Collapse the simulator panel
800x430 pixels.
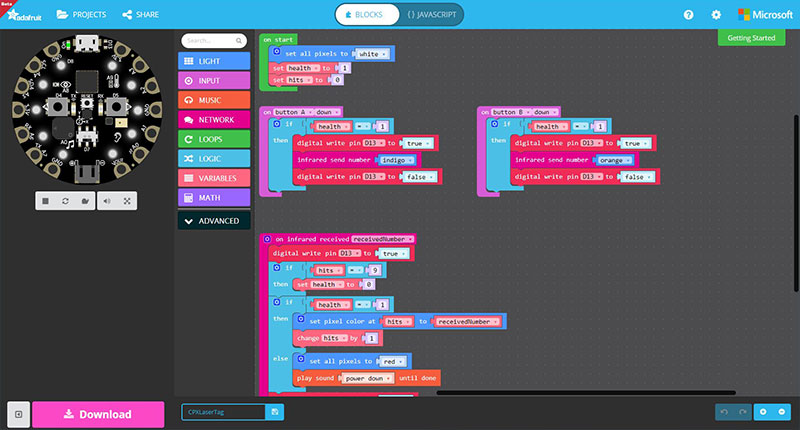16,413
